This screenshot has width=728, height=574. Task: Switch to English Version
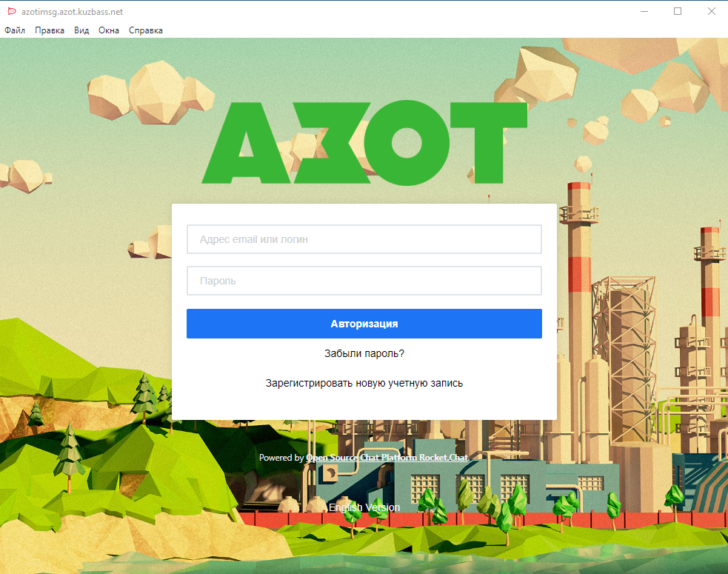pyautogui.click(x=364, y=507)
